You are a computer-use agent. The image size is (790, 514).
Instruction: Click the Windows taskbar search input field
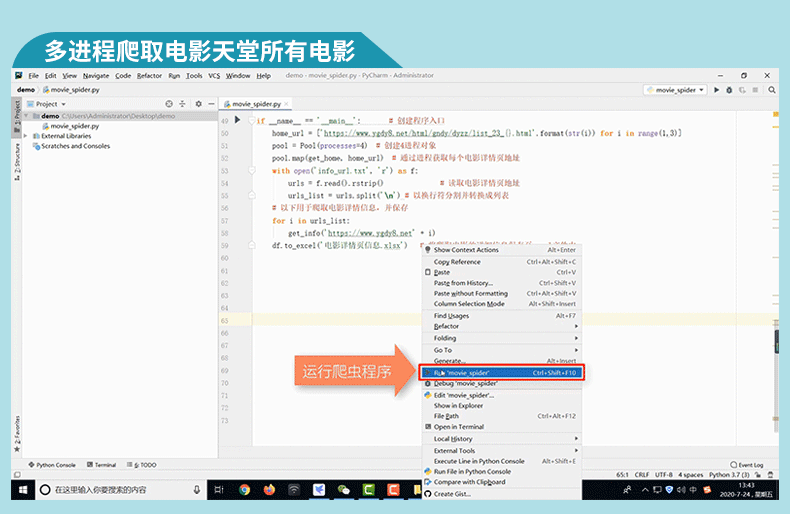pyautogui.click(x=121, y=489)
